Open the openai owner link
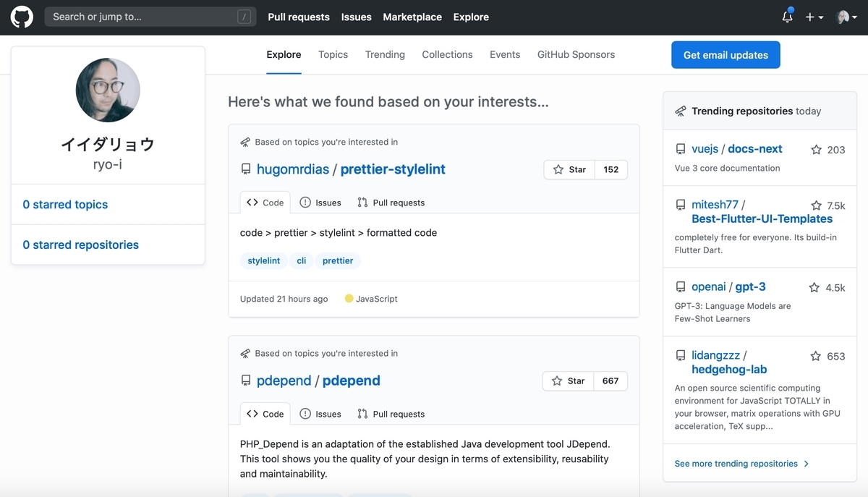The width and height of the screenshot is (868, 497). click(709, 286)
